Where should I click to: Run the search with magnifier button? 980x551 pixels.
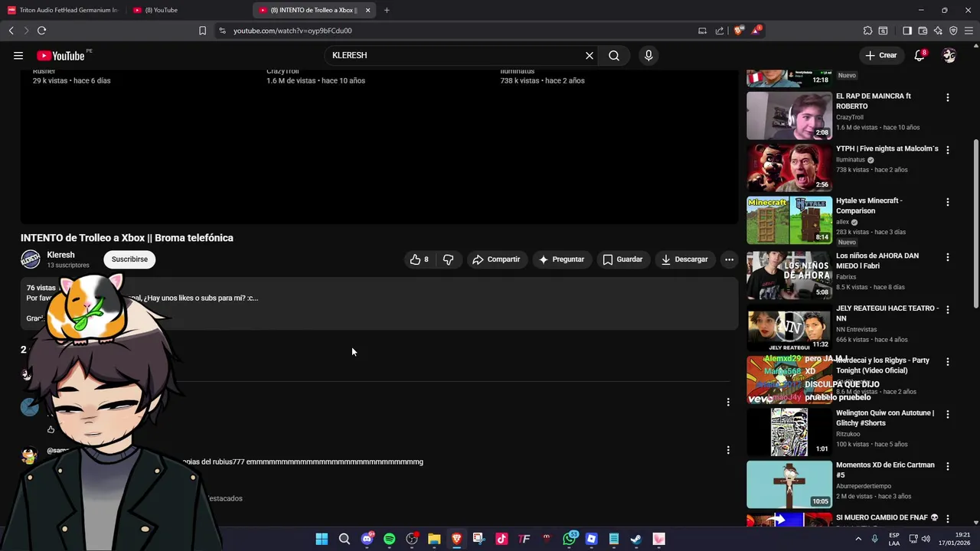tap(614, 55)
